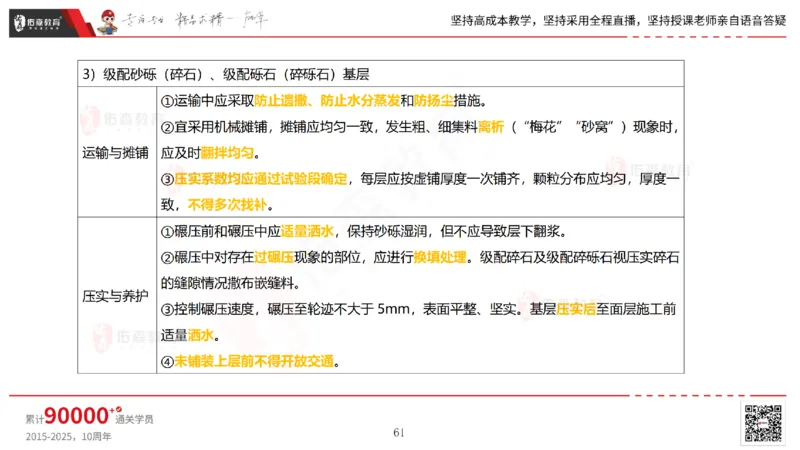Click the phrase 表面平整、坚实
The height and width of the screenshot is (450, 800).
click(469, 309)
